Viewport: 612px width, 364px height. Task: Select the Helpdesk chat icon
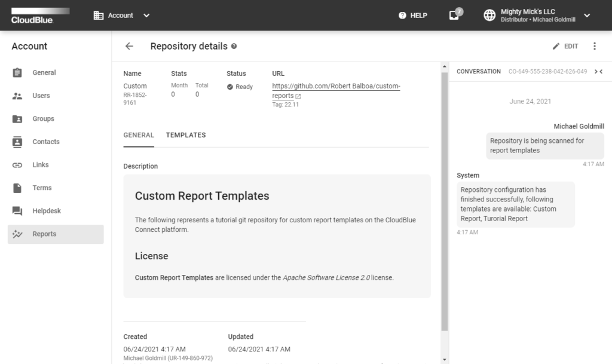[19, 210]
